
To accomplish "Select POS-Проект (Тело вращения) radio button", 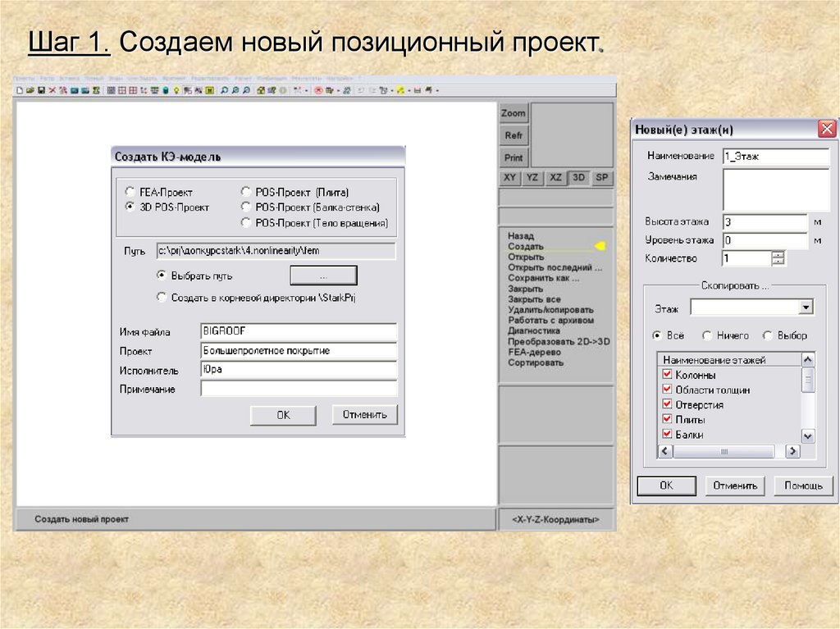I will click(x=245, y=221).
